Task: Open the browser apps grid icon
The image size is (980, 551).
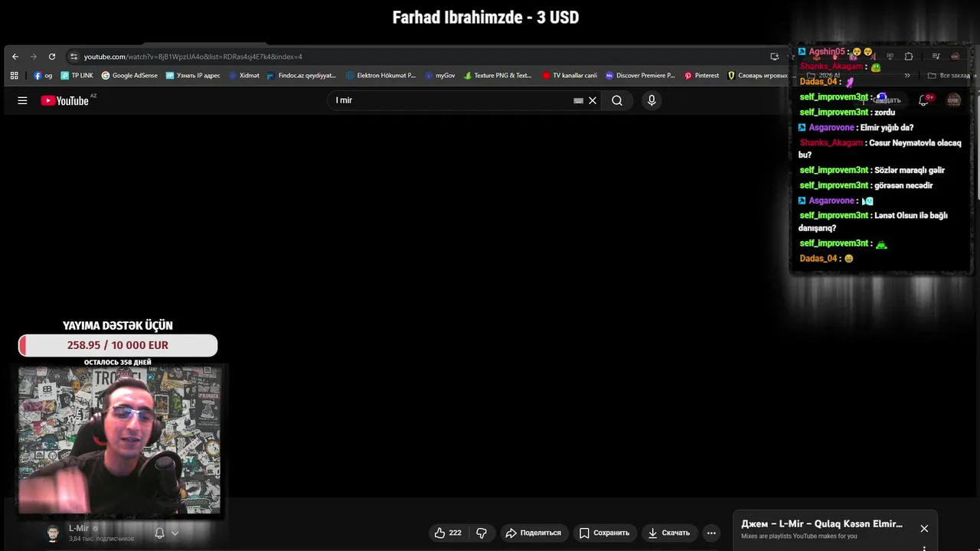Action: (14, 76)
